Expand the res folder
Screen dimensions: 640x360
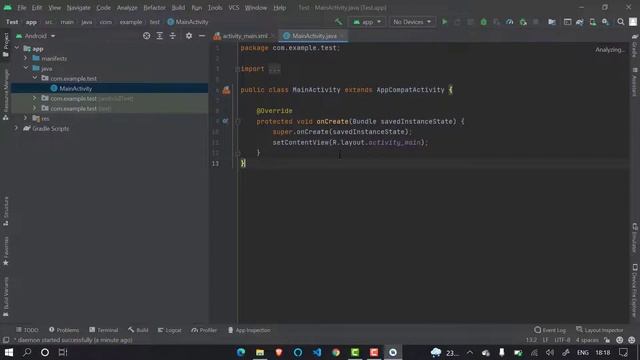26,118
